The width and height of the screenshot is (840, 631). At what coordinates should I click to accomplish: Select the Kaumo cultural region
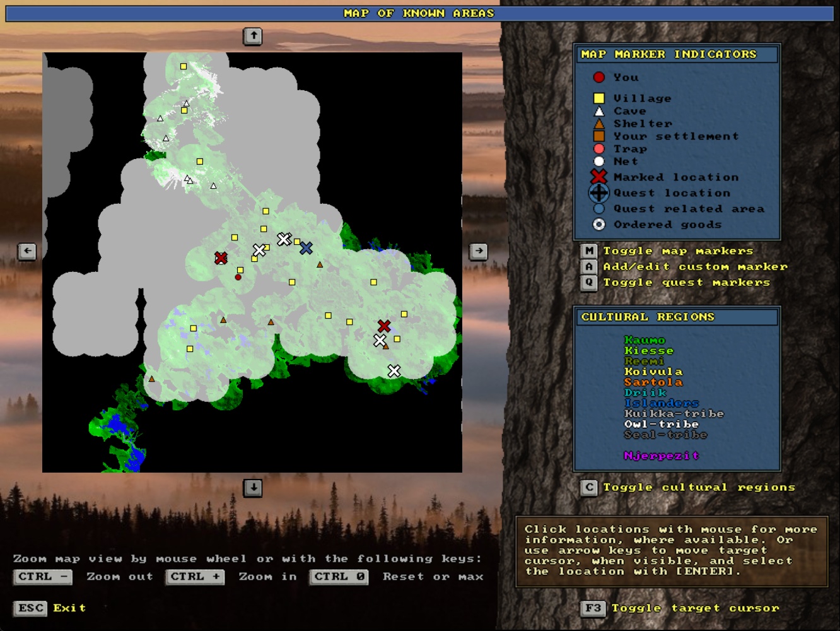(645, 340)
